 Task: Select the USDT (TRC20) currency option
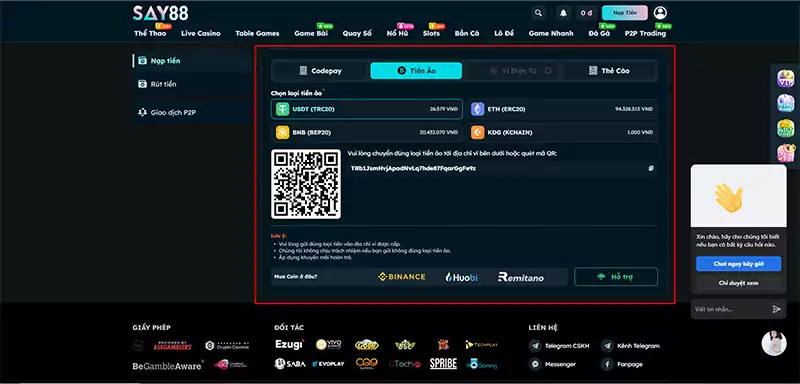[367, 109]
